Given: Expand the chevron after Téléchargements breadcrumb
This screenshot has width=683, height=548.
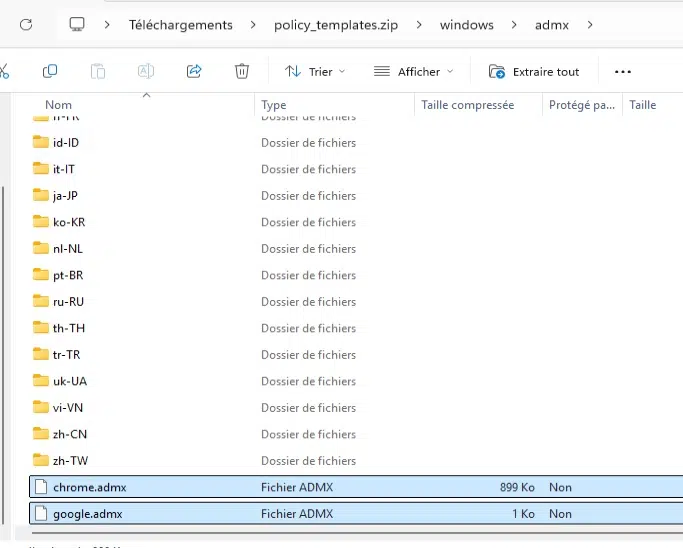Looking at the screenshot, I should click(253, 25).
